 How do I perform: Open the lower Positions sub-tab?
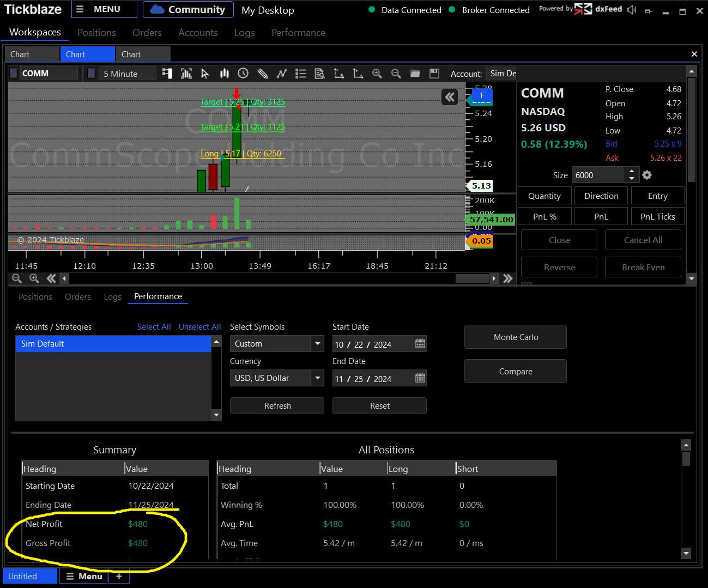35,297
